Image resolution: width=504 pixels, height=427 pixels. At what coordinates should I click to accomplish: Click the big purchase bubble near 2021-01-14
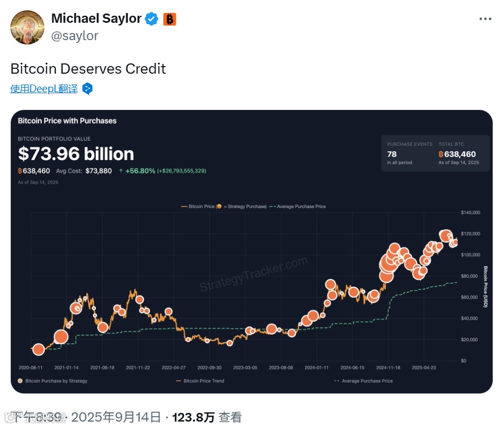coord(61,337)
